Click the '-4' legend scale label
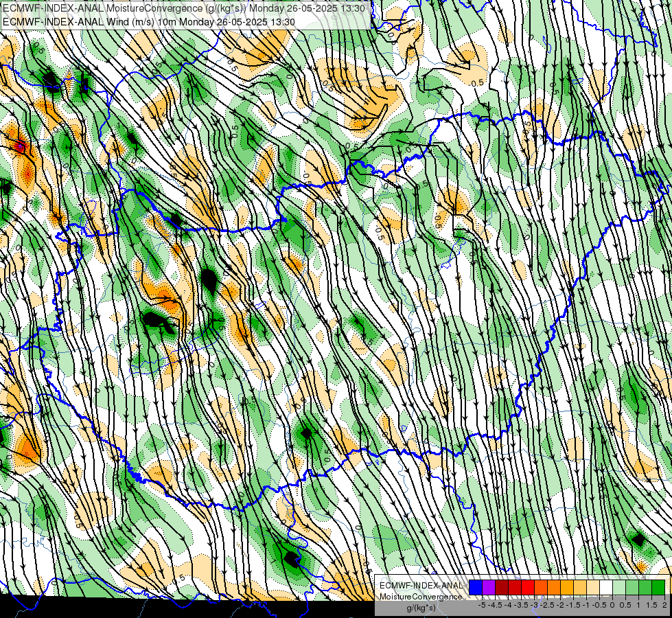The image size is (672, 618). 508,605
